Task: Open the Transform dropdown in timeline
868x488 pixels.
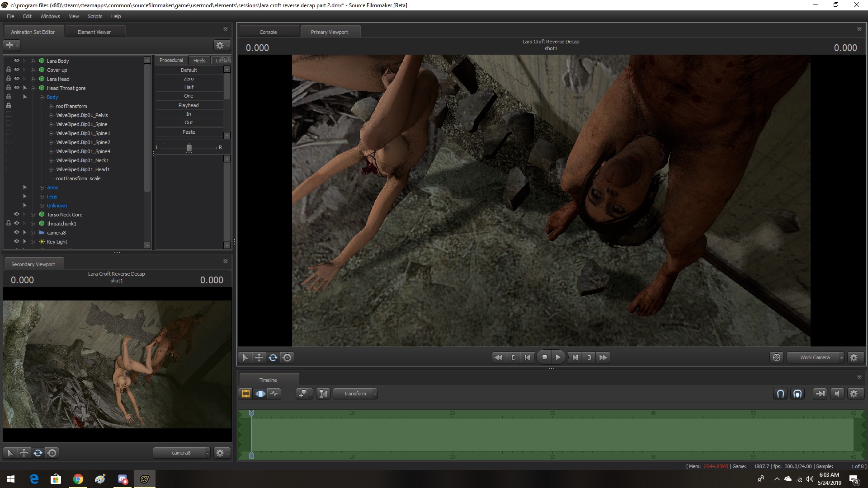Action: pos(355,394)
